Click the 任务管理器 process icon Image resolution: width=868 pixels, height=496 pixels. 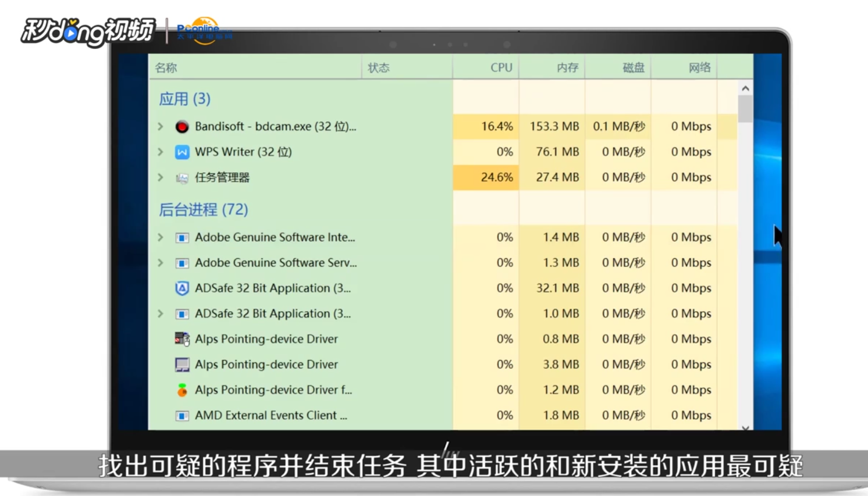[x=182, y=178]
